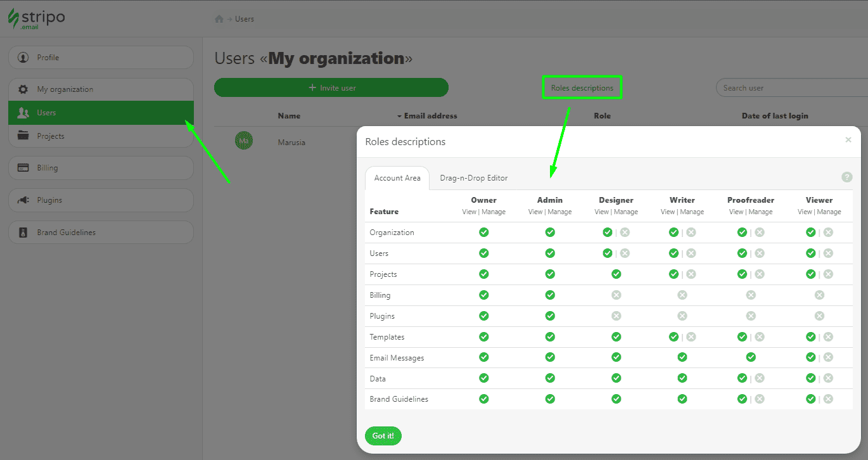Select the Billing card icon

pos(22,167)
